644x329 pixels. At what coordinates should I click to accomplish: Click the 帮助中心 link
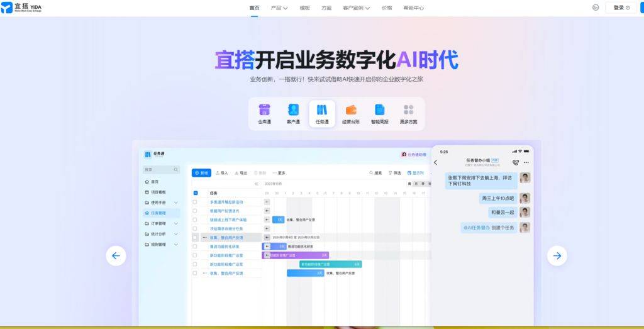click(x=413, y=8)
